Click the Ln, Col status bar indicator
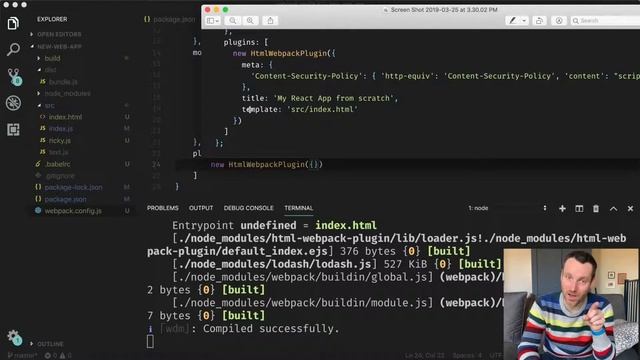This screenshot has height=360, width=640. [424, 356]
